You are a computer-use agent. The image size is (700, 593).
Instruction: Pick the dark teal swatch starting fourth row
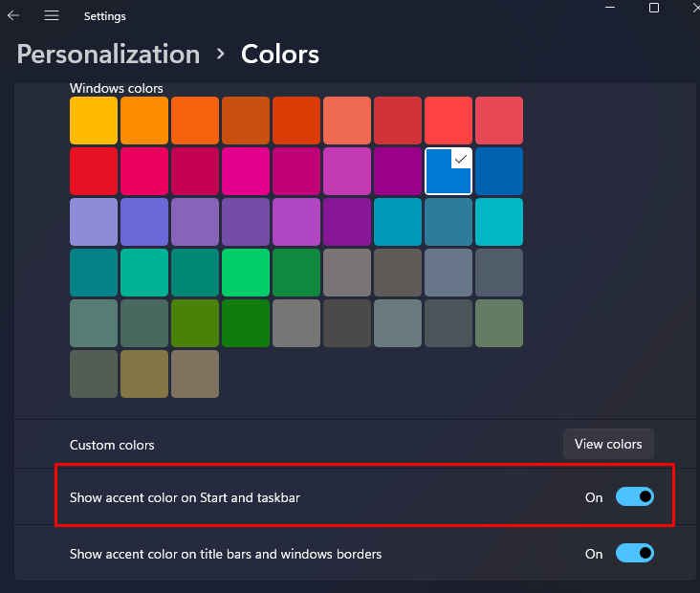coord(94,273)
